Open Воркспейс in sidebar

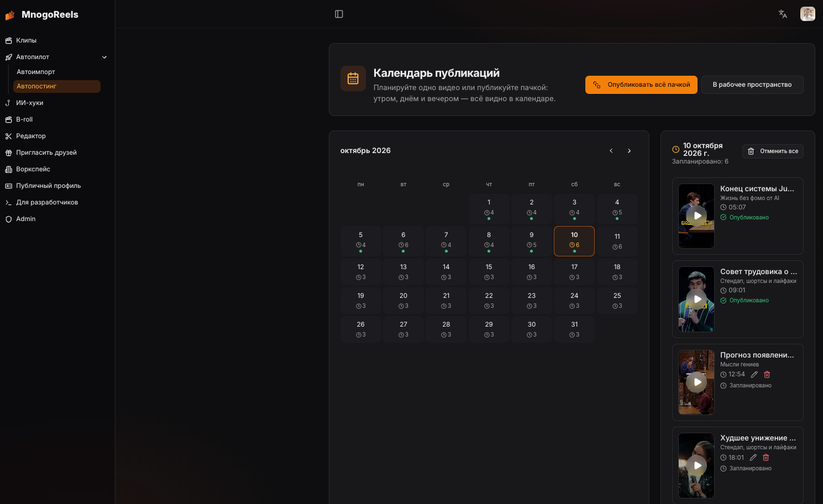(57, 169)
